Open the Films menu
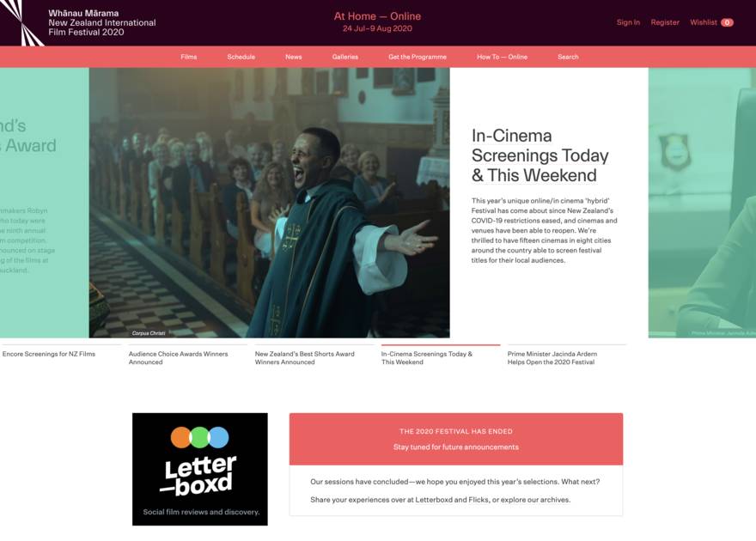Image resolution: width=756 pixels, height=541 pixels. pyautogui.click(x=188, y=57)
